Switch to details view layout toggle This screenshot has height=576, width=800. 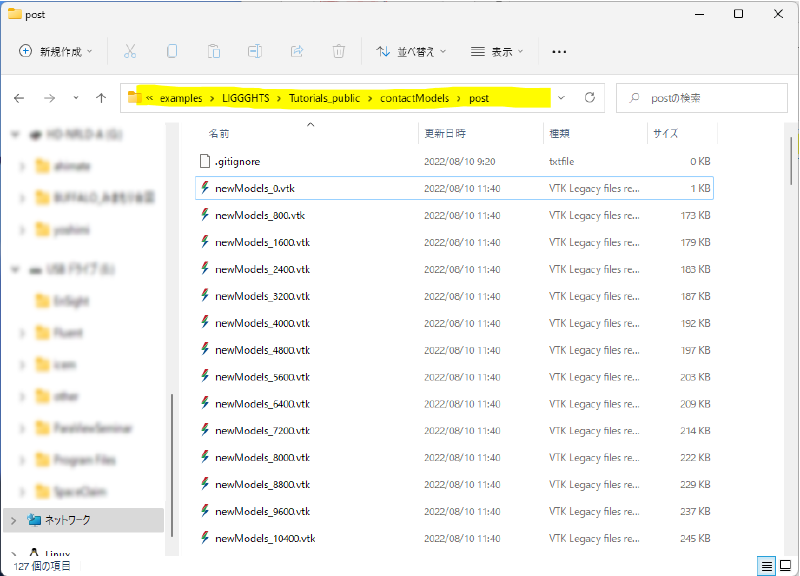coord(765,566)
